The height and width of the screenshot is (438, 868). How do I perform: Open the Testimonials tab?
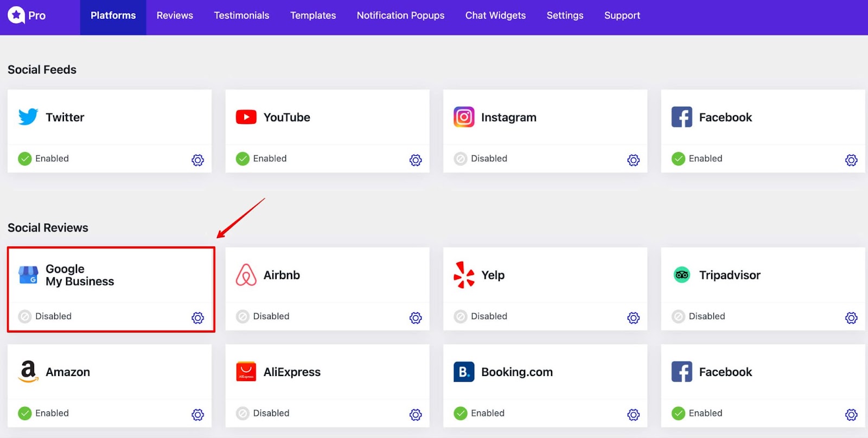[x=241, y=16]
